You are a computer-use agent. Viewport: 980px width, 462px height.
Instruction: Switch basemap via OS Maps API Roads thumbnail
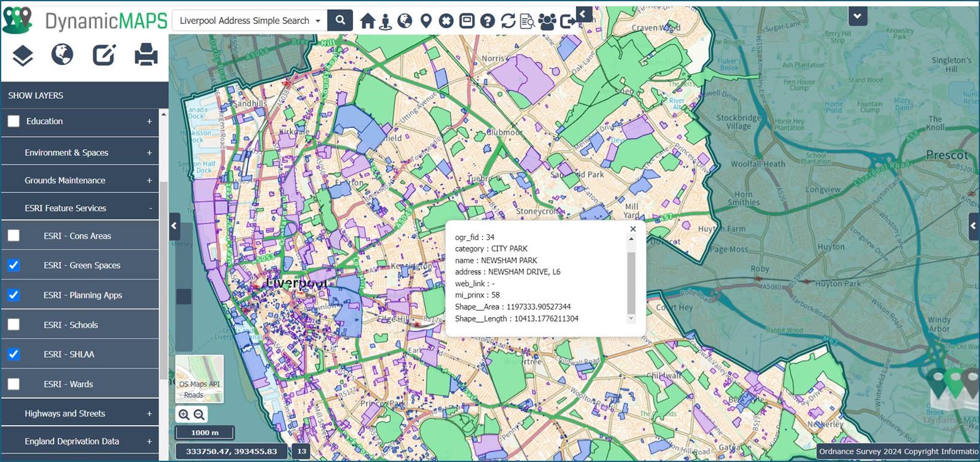coord(200,379)
